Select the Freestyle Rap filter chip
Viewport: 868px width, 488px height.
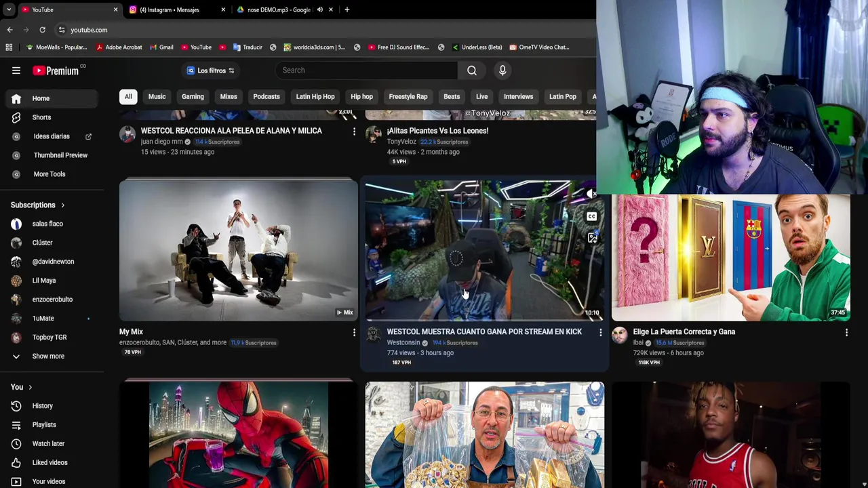click(x=408, y=96)
